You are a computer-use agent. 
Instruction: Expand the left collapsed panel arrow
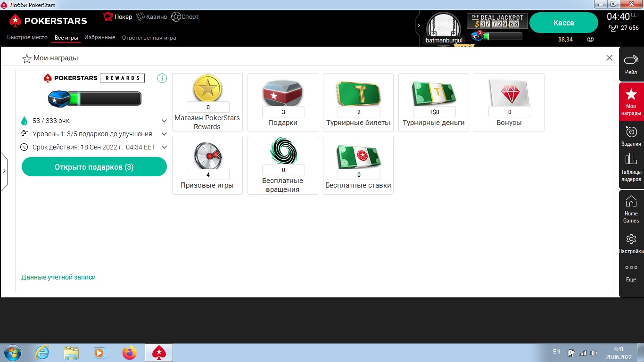pyautogui.click(x=4, y=171)
